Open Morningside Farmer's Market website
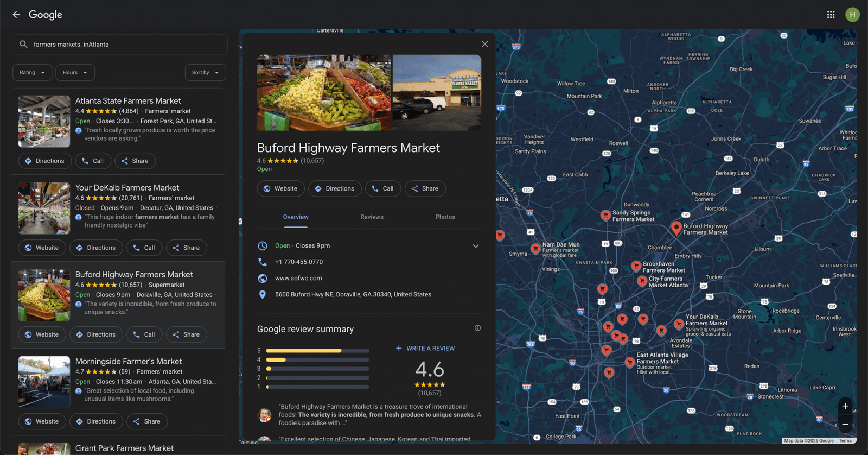 (x=42, y=421)
